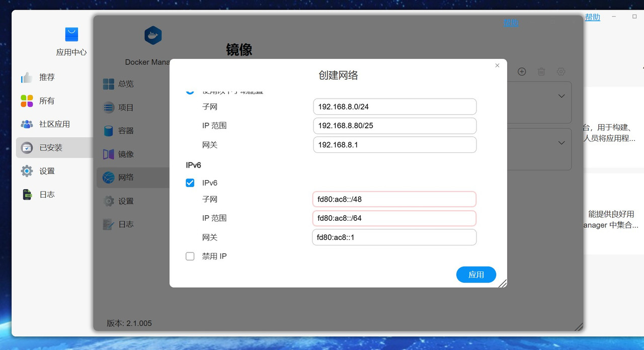Close the 创建网络 dialog

click(497, 65)
